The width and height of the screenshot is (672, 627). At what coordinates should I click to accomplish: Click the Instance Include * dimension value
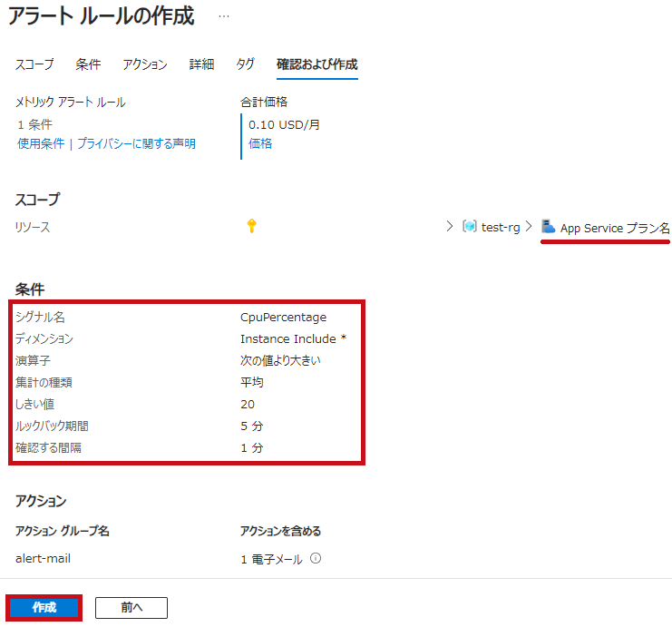point(294,338)
